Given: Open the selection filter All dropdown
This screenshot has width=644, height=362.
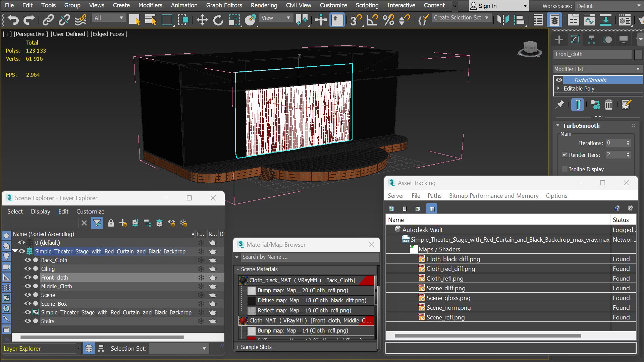Looking at the screenshot, I should tap(109, 18).
